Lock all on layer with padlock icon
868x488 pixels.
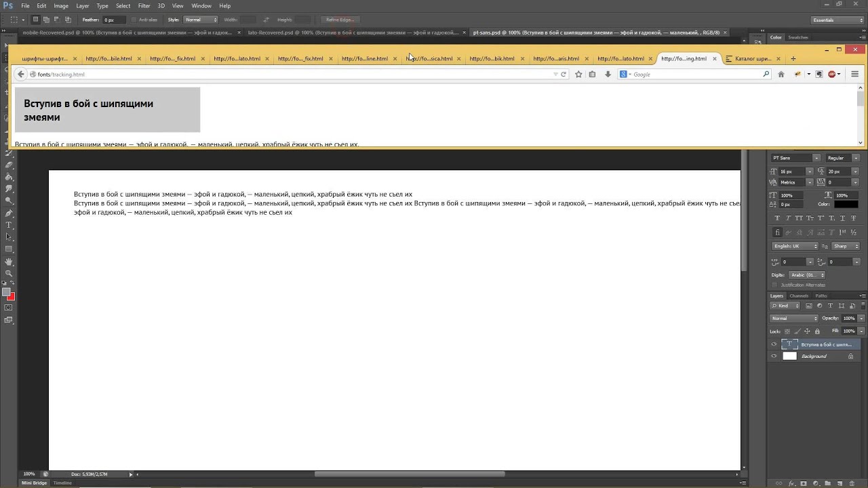[x=817, y=331]
